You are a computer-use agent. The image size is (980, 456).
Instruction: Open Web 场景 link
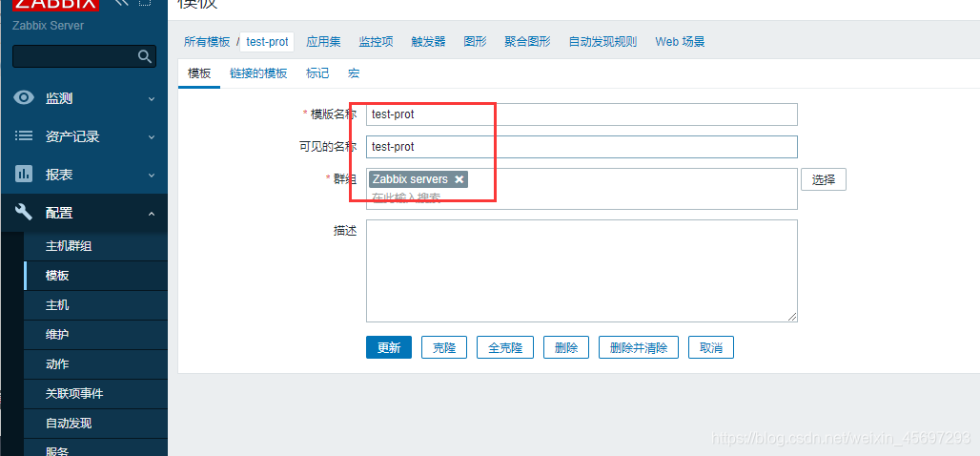coord(680,42)
